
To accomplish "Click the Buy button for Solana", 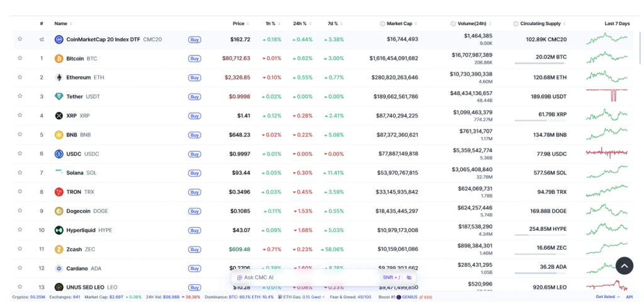I will [x=195, y=173].
